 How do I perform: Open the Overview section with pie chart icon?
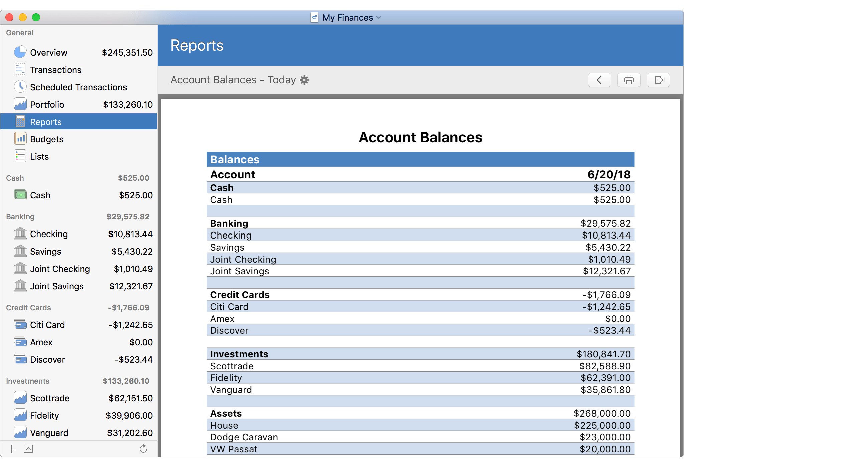(x=20, y=52)
